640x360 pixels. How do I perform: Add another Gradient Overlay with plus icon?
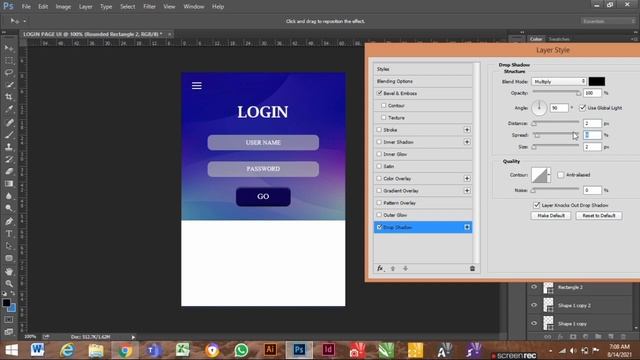click(467, 191)
